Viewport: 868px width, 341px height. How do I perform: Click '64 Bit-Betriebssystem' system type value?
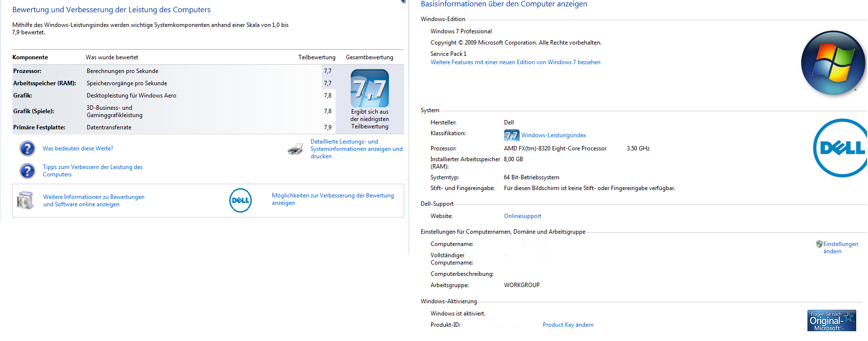pos(531,177)
